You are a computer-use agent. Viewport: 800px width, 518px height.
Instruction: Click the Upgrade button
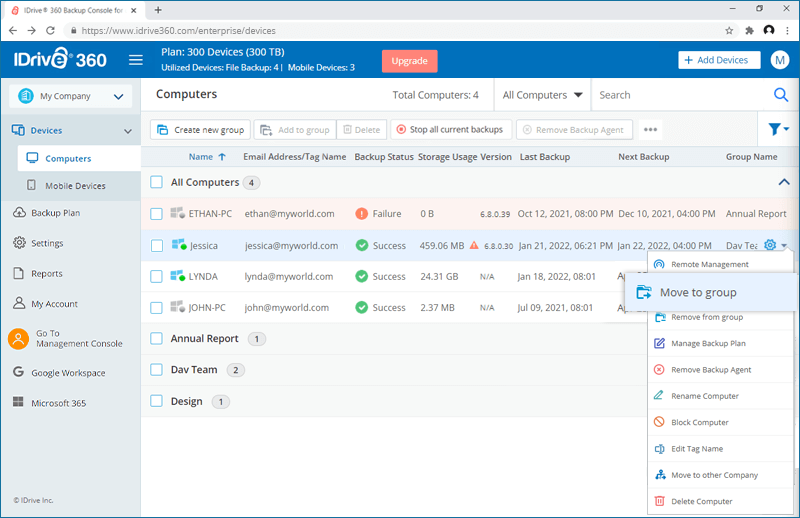tap(409, 61)
